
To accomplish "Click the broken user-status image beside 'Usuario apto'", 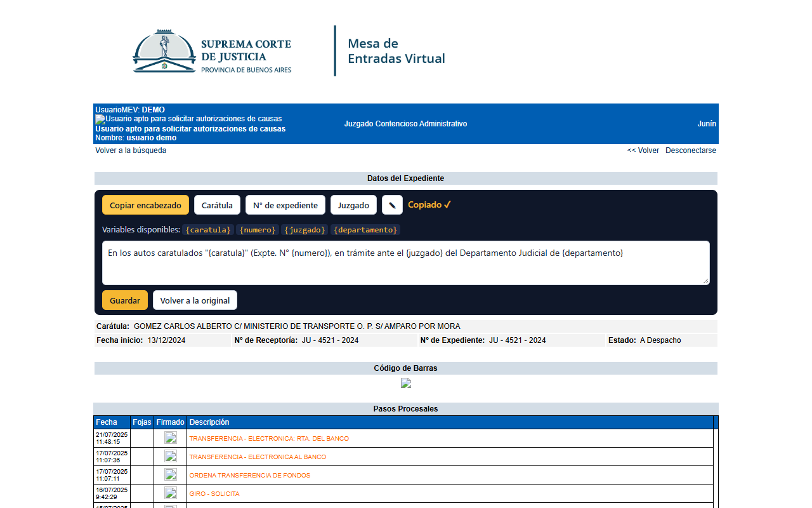I will tap(100, 119).
